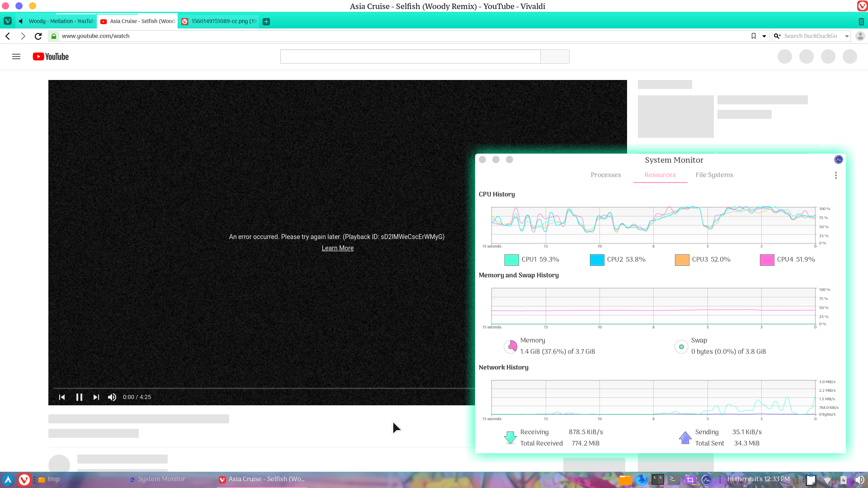Click the Search DuckDuckGo input field
This screenshot has height=488, width=868.
pyautogui.click(x=812, y=36)
